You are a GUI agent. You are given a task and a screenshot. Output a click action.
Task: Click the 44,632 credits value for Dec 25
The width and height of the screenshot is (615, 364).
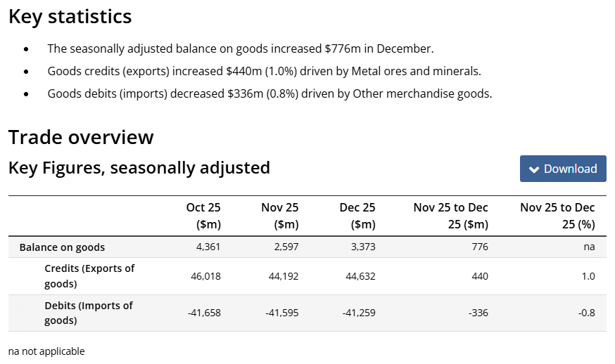(359, 276)
